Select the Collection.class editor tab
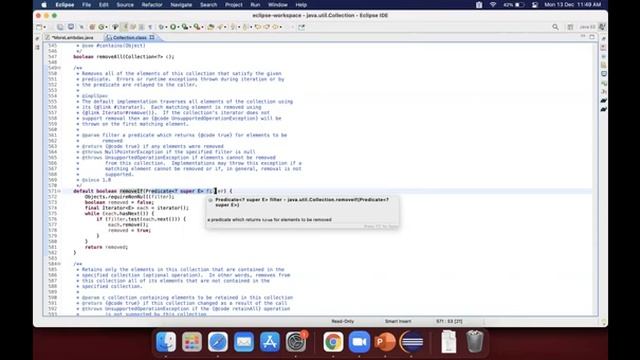640x360 pixels. click(130, 37)
